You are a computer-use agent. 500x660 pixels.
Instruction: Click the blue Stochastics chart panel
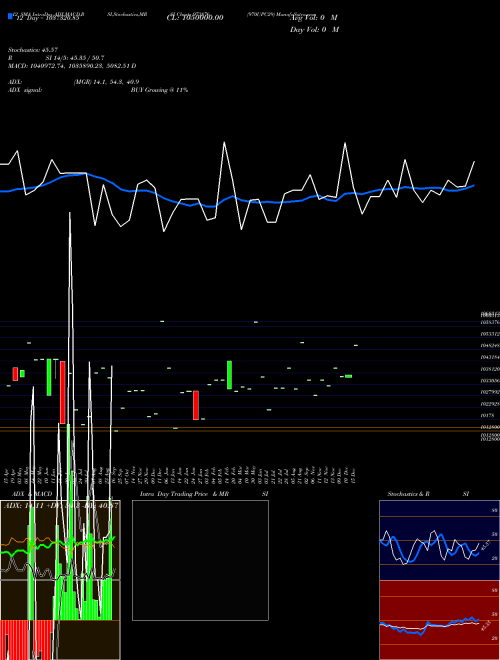click(439, 540)
